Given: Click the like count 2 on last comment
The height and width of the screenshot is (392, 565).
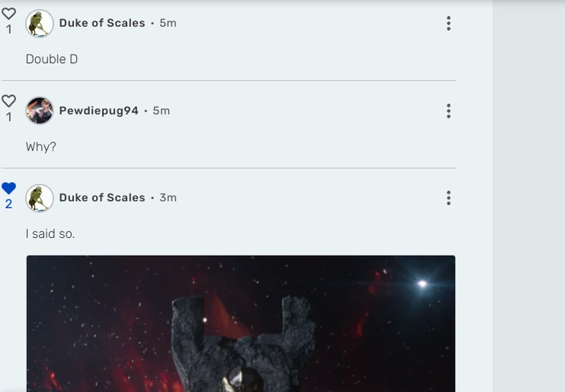Looking at the screenshot, I should [x=9, y=204].
